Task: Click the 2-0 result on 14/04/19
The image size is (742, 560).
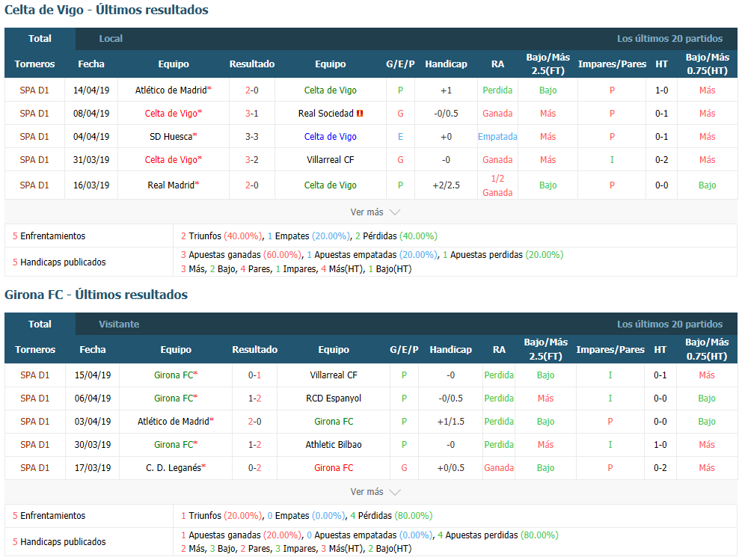Action: coord(252,90)
